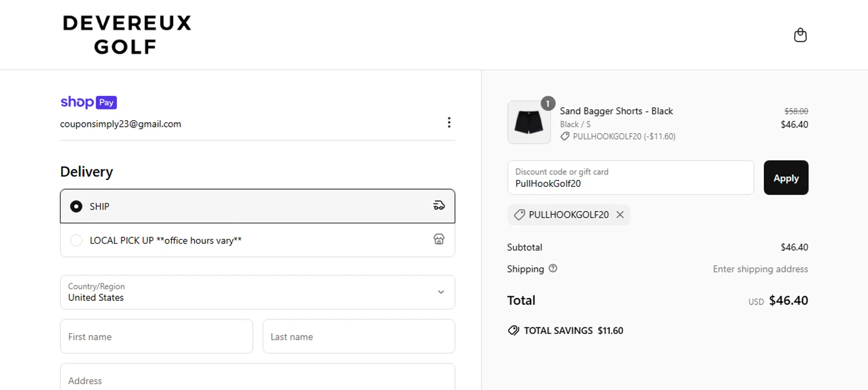Click the TOTAL SAVINGS $11.60 text
868x390 pixels.
point(573,330)
